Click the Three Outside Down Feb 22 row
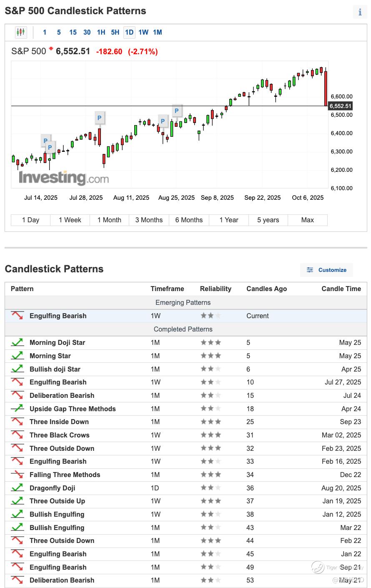 click(x=186, y=540)
